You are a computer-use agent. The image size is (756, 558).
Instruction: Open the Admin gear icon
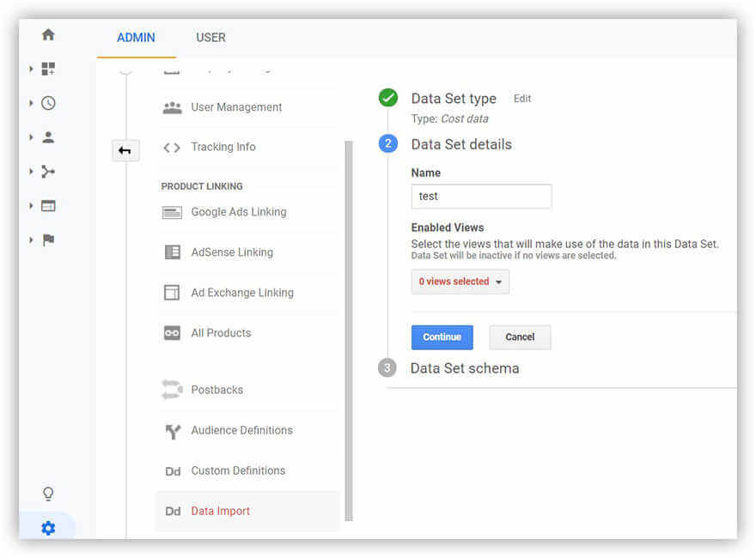click(x=48, y=528)
